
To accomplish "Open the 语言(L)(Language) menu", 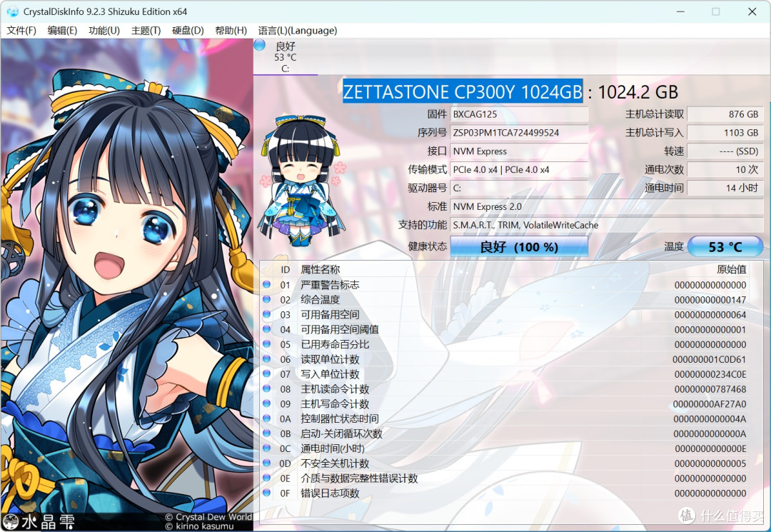I will click(x=298, y=31).
